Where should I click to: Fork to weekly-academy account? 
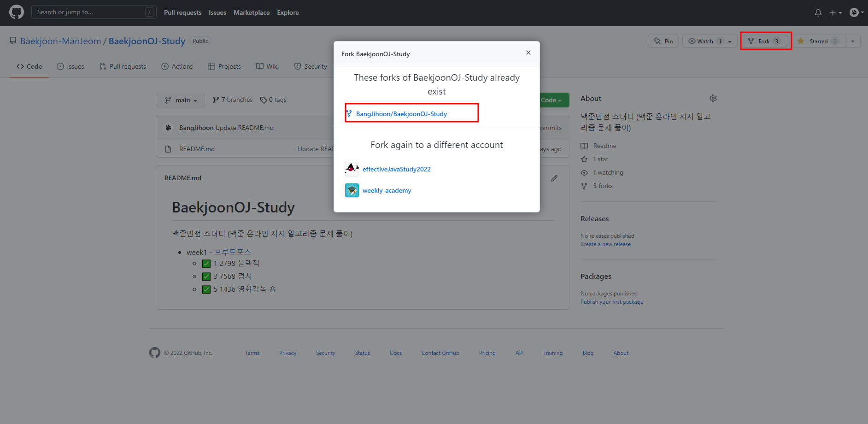pos(387,190)
